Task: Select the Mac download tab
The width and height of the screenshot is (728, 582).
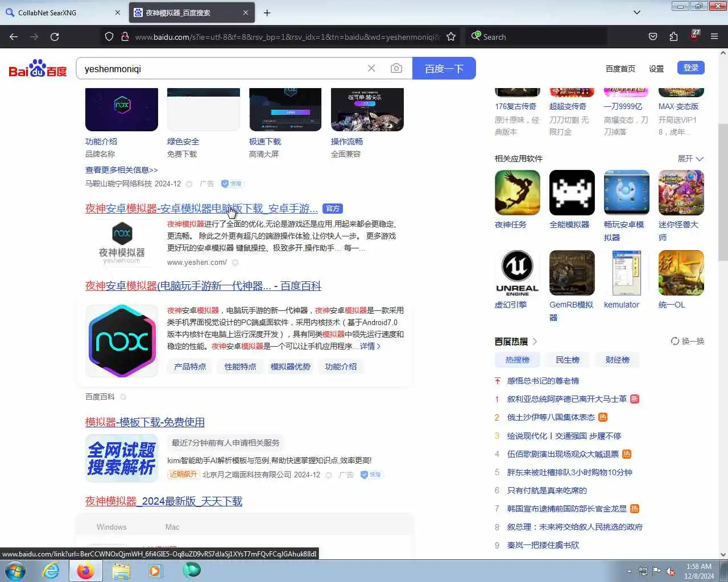Action: (x=172, y=527)
